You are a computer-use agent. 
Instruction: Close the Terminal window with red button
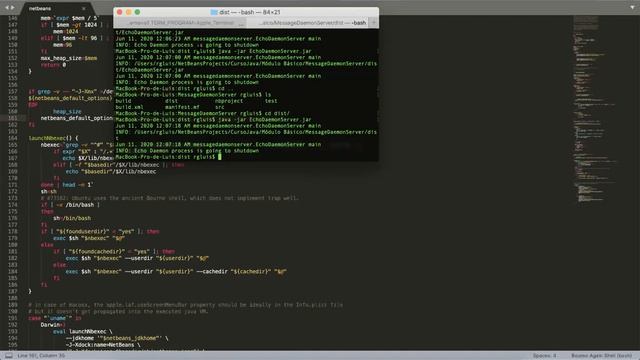click(120, 12)
